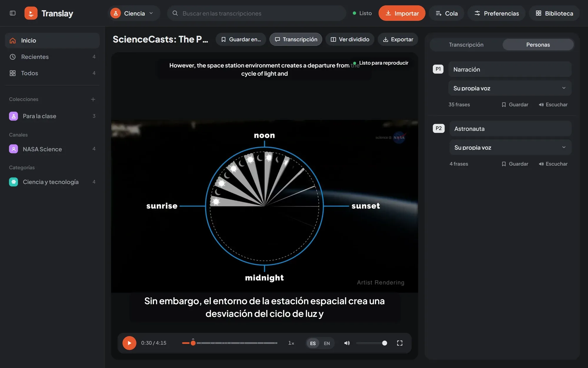
Task: Open Todos in the sidebar
Action: pyautogui.click(x=52, y=73)
